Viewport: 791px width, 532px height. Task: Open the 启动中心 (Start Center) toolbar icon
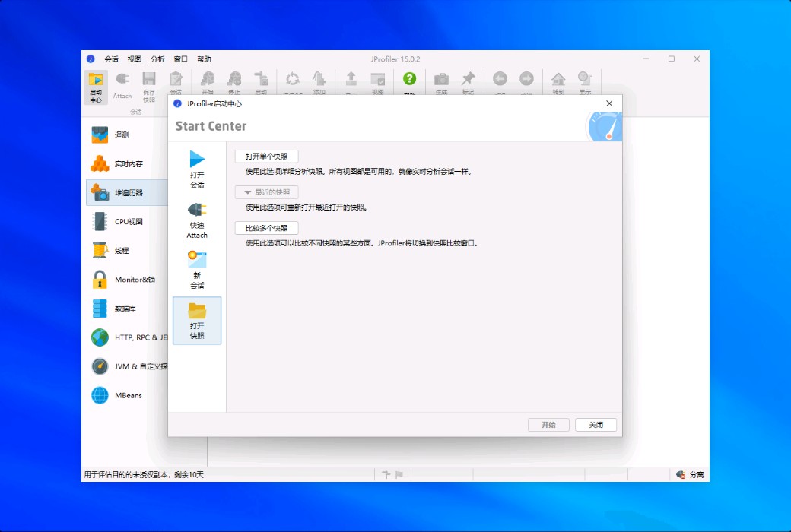95,87
